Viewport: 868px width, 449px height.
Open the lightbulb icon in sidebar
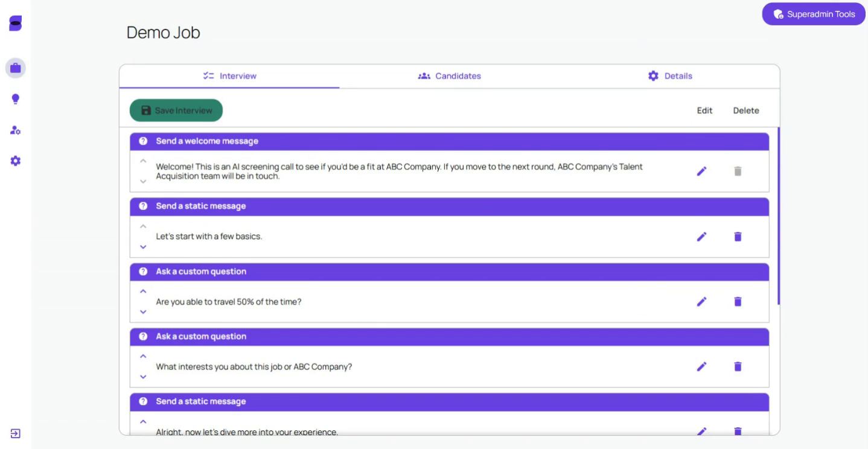coord(16,99)
